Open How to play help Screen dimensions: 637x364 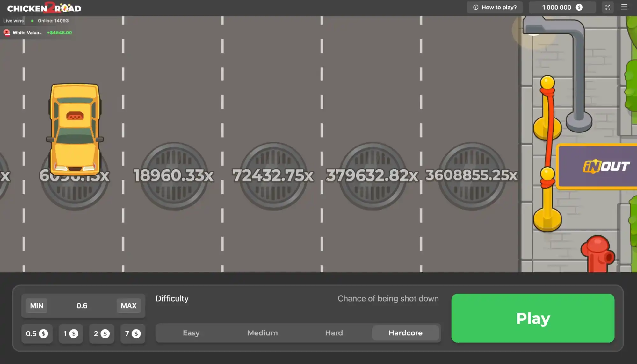tap(495, 7)
